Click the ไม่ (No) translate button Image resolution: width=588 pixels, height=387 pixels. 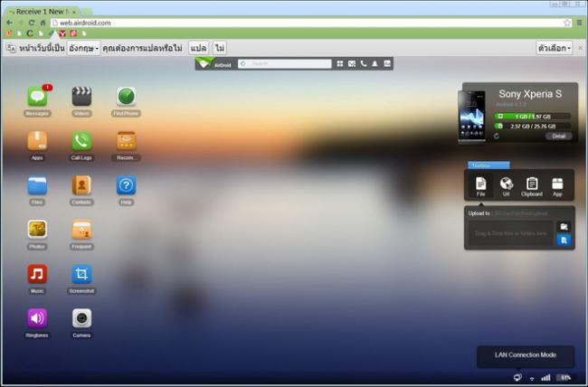click(220, 49)
